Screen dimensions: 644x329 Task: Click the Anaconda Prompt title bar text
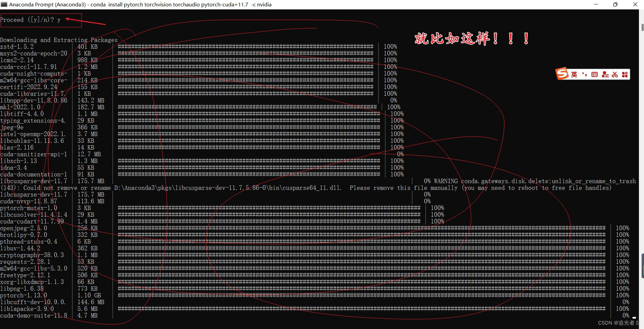[140, 4]
